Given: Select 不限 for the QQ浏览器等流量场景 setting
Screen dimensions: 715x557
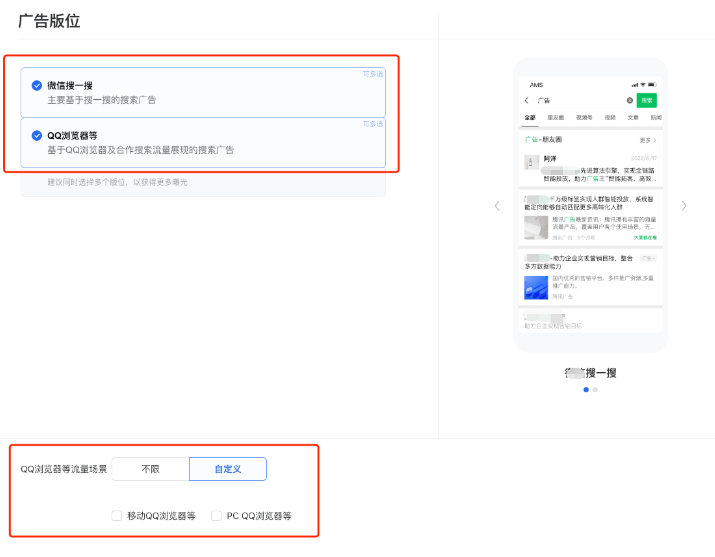Looking at the screenshot, I should click(x=150, y=469).
